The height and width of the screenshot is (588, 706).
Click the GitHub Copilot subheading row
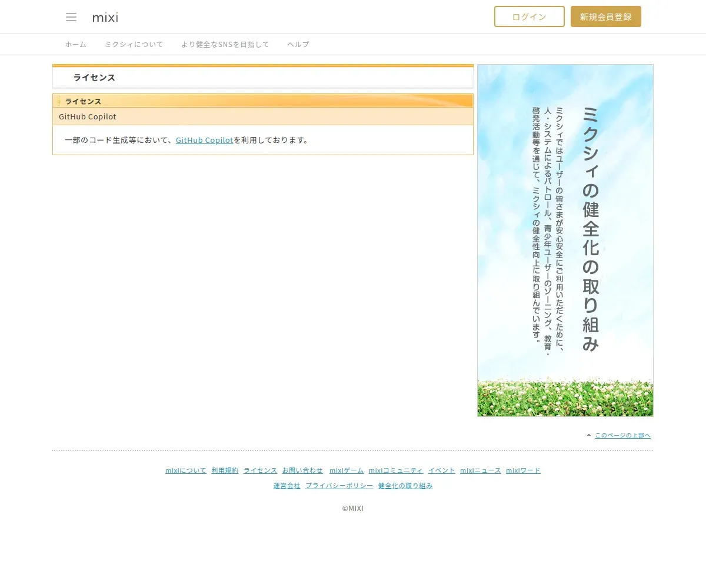(x=263, y=116)
